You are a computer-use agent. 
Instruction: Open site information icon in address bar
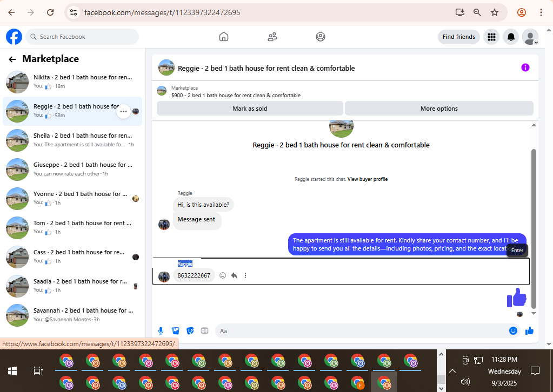coord(74,12)
